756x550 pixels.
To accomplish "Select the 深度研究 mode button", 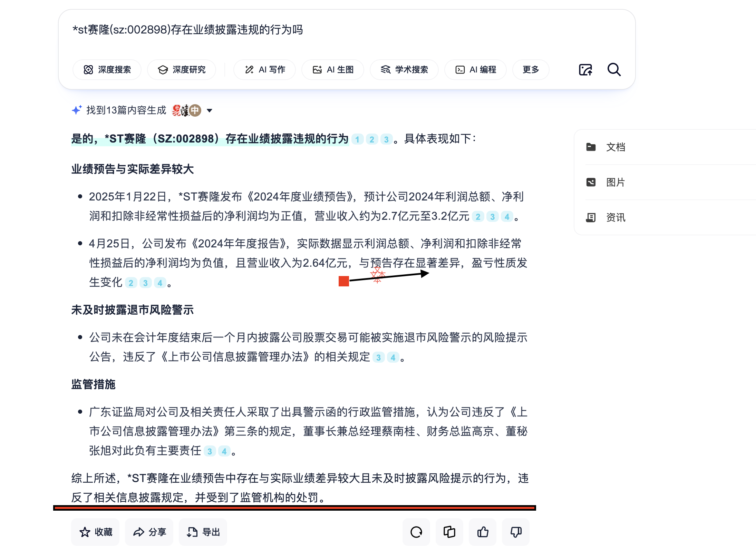I will [182, 70].
